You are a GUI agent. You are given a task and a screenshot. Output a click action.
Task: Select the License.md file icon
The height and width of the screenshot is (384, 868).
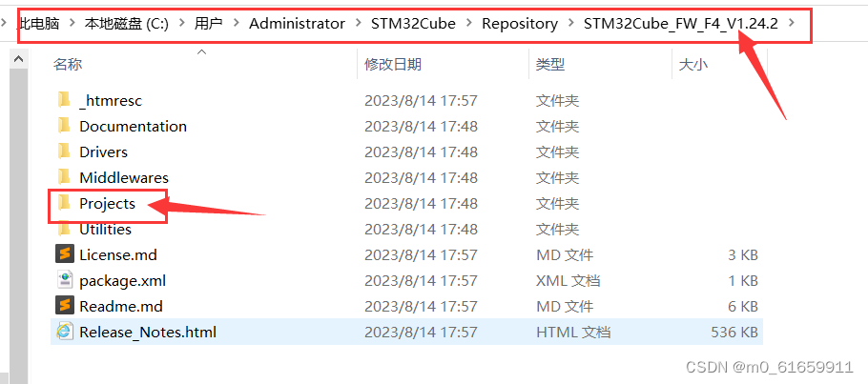65,254
